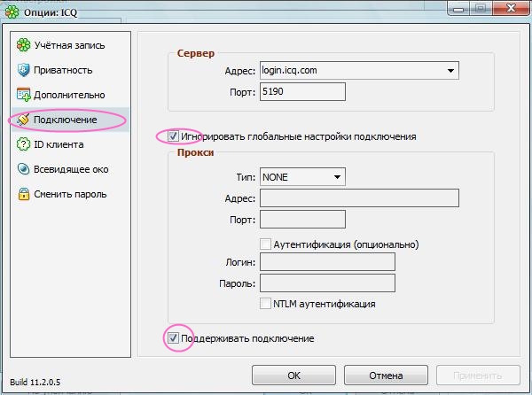
Task: Click the ICQ flower icon in the title bar
Action: (12, 12)
